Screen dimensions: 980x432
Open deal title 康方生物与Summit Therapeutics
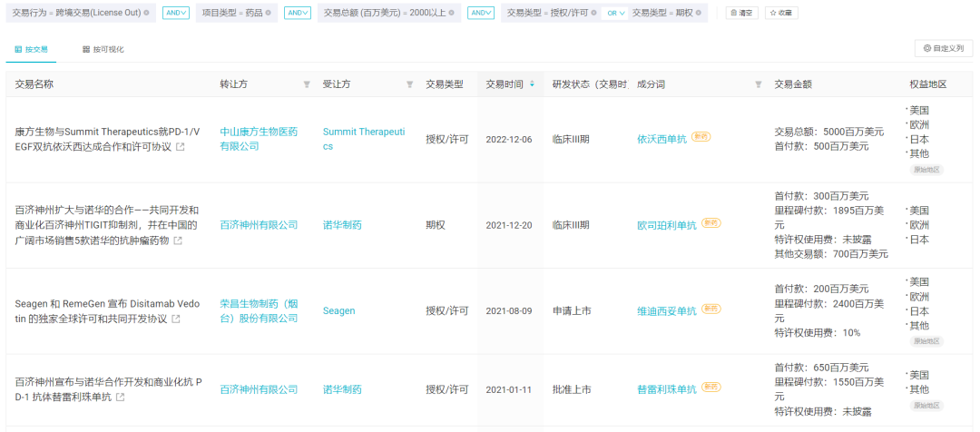[107, 140]
